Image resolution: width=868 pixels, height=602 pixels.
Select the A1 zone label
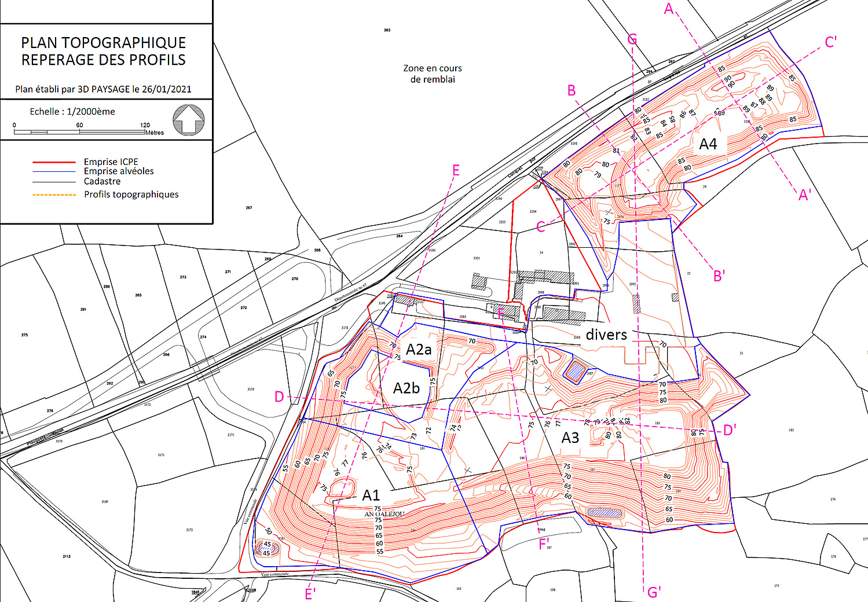coord(371,495)
